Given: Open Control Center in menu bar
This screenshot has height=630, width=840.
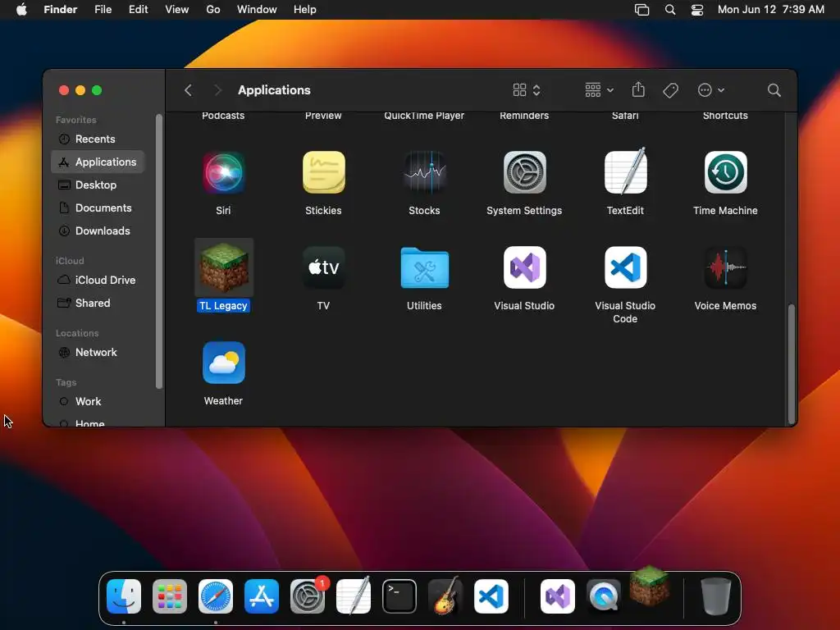Looking at the screenshot, I should coord(697,10).
